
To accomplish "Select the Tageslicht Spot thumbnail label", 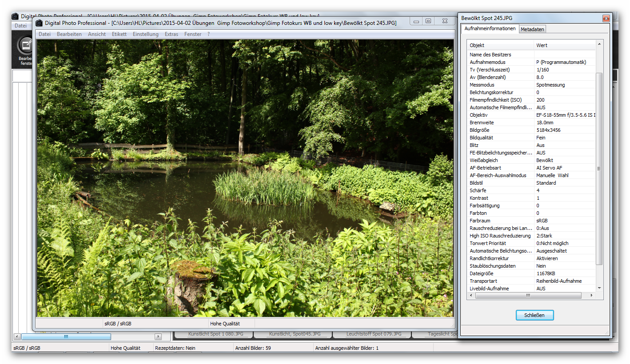I will 442,334.
